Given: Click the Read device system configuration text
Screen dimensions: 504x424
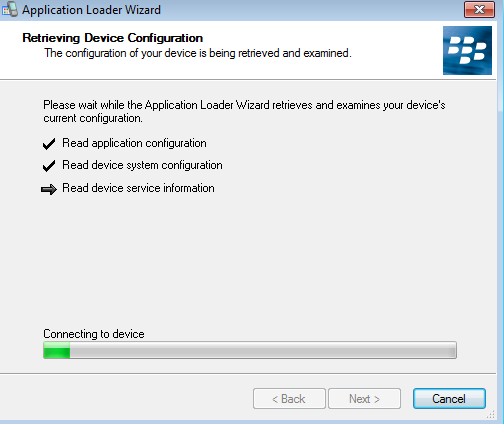Looking at the screenshot, I should 142,165.
